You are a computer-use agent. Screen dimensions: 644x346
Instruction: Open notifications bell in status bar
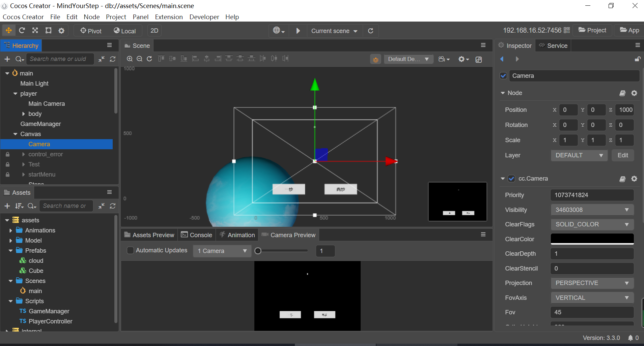(x=631, y=338)
